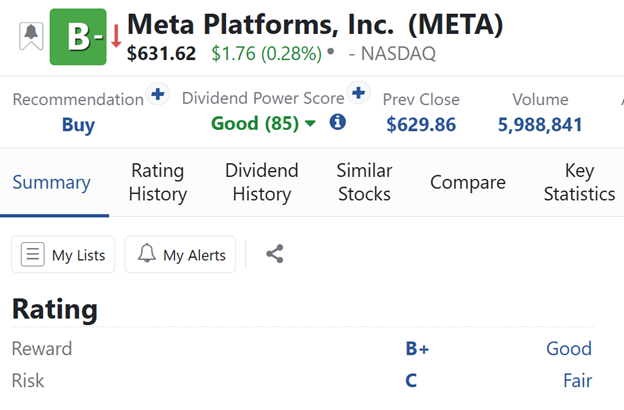Click the Fair risk rating link
This screenshot has height=410, width=624.
click(577, 381)
